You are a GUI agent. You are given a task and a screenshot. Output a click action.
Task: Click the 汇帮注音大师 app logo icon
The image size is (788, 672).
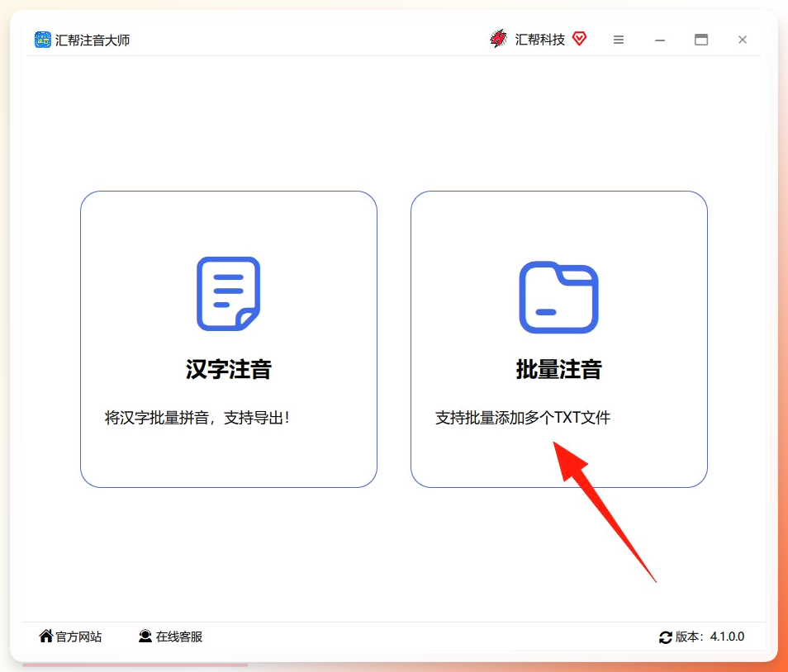pyautogui.click(x=43, y=40)
